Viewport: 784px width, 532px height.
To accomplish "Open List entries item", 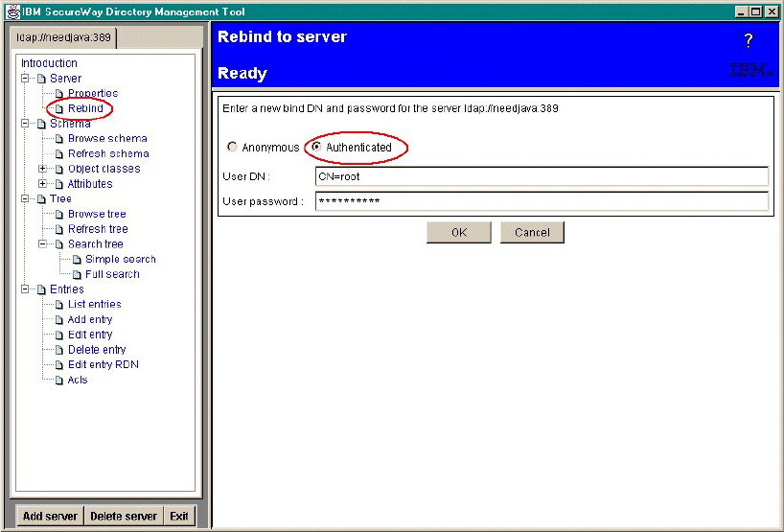I will (95, 304).
